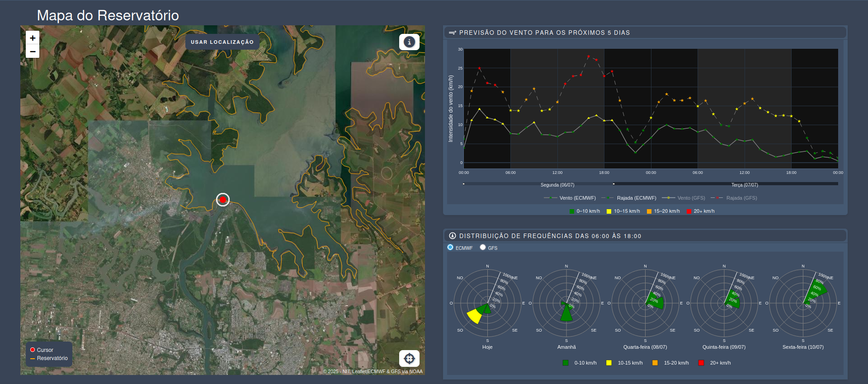Toggle Vento (ECMWF) series in legend
This screenshot has width=868, height=384.
tap(570, 198)
